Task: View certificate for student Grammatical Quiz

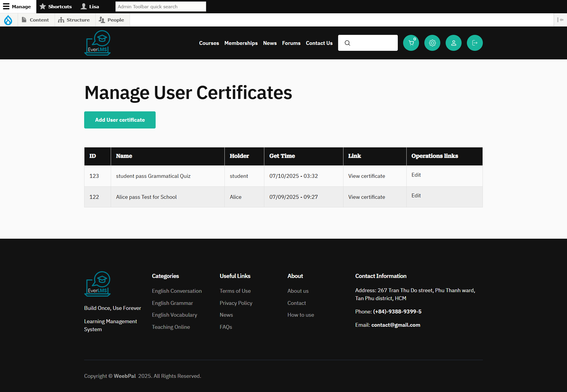Action: (x=366, y=176)
